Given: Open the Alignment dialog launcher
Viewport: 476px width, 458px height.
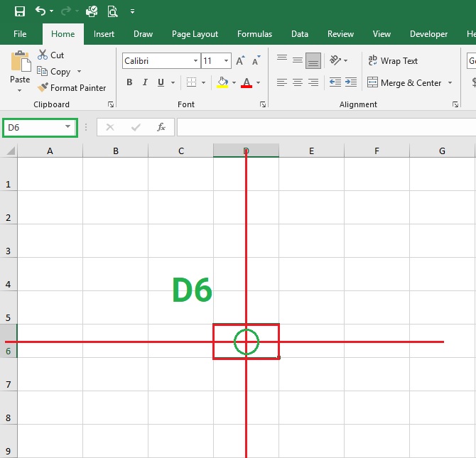Looking at the screenshot, I should [455, 104].
